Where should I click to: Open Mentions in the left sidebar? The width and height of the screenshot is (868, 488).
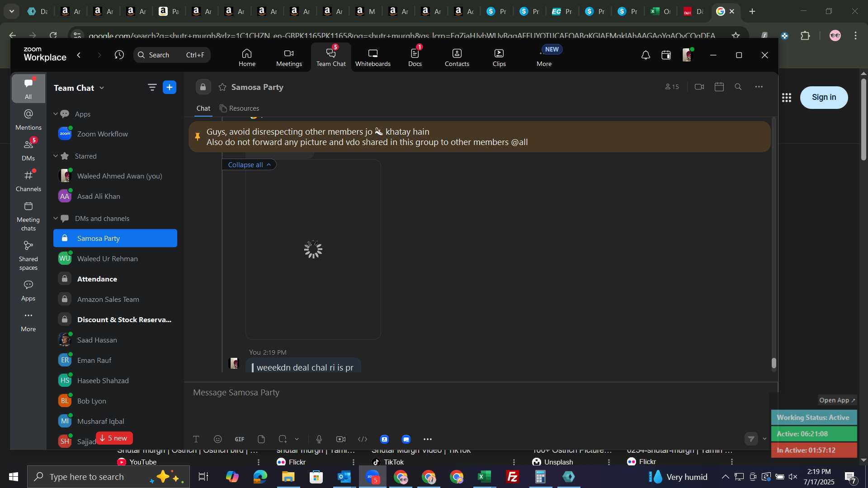point(28,120)
